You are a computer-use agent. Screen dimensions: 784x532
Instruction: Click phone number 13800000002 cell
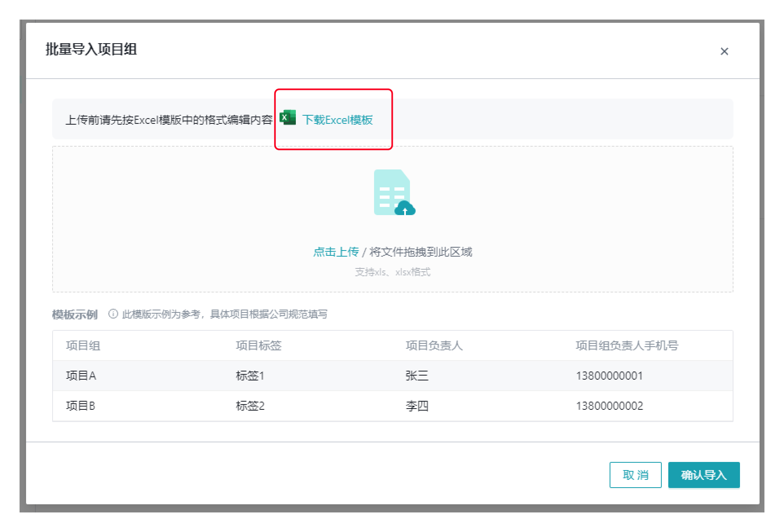tap(609, 406)
